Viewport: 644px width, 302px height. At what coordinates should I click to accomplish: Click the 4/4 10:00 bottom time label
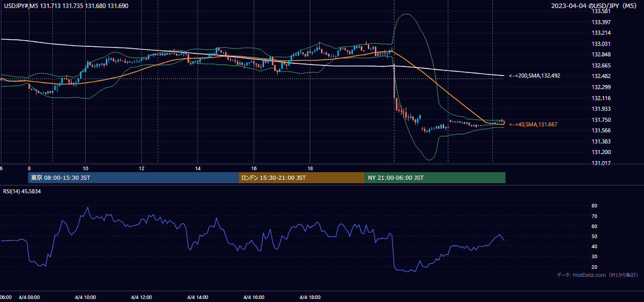(85, 297)
